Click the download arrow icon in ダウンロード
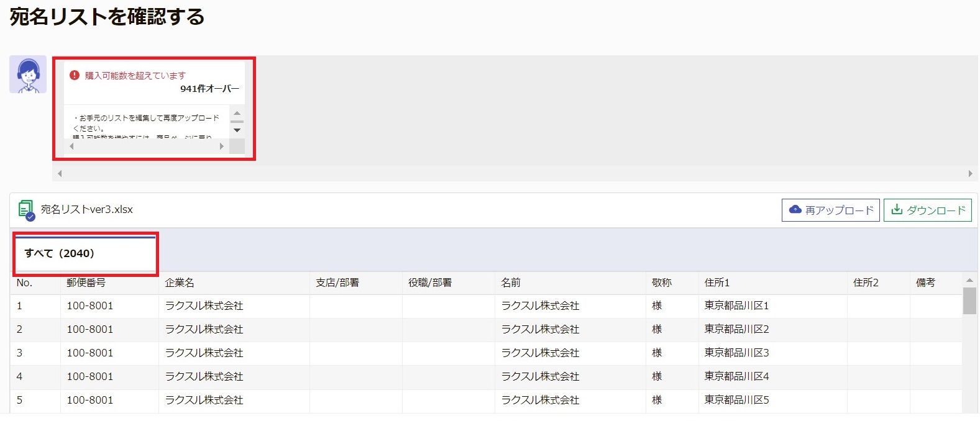 [x=897, y=210]
